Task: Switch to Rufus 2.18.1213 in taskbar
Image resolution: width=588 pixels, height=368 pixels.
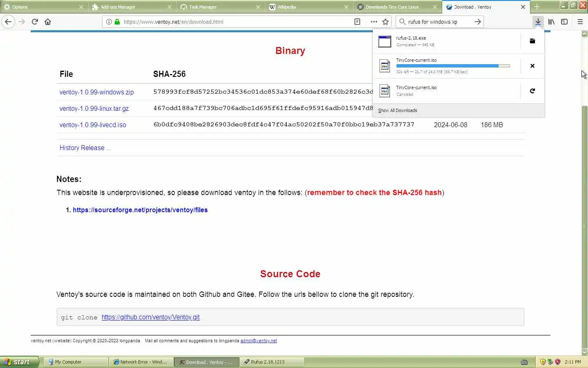Action: tap(272, 362)
